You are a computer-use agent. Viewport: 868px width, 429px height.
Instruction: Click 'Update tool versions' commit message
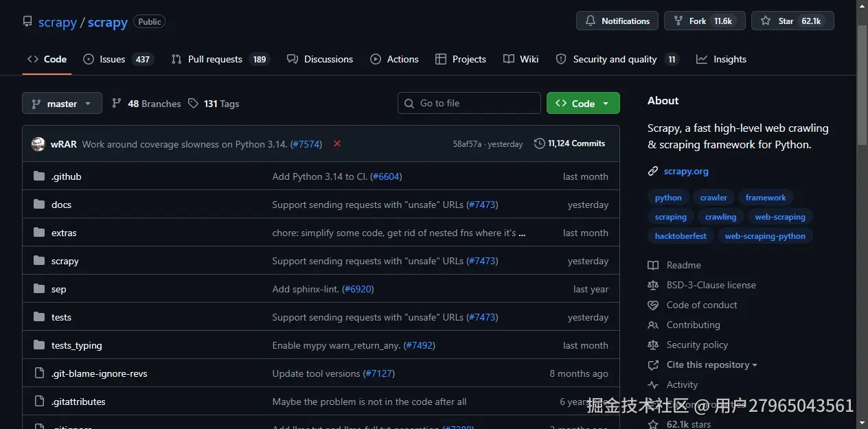(317, 373)
